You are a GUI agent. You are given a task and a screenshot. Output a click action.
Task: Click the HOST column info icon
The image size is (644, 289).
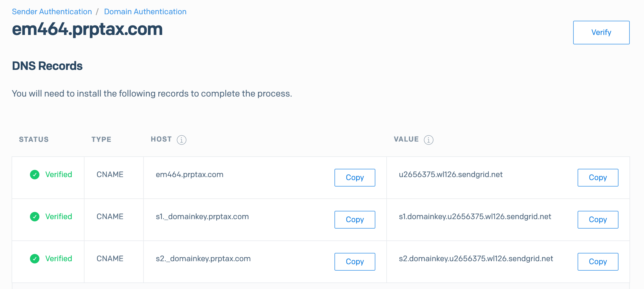[181, 140]
